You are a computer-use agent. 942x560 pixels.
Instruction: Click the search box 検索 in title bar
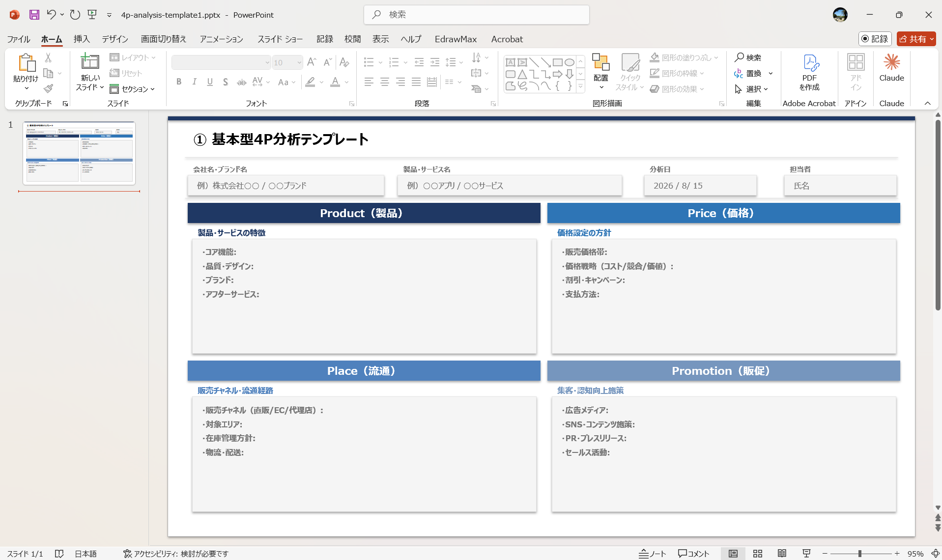coord(476,15)
